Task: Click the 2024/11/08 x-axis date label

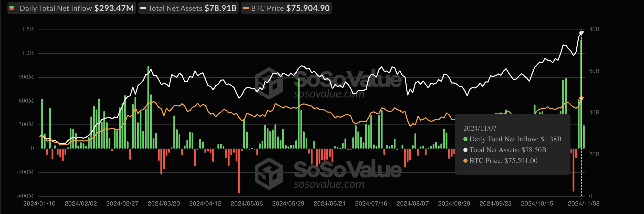Action: coord(584,203)
